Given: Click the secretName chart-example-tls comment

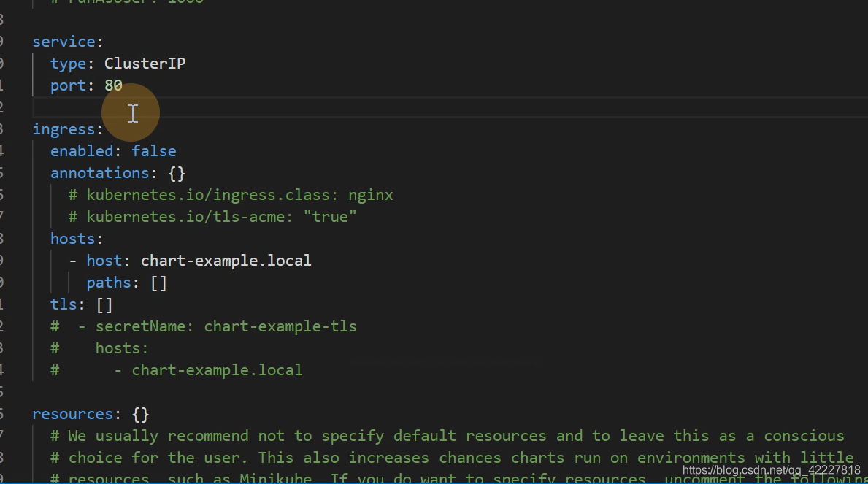Looking at the screenshot, I should (x=203, y=326).
